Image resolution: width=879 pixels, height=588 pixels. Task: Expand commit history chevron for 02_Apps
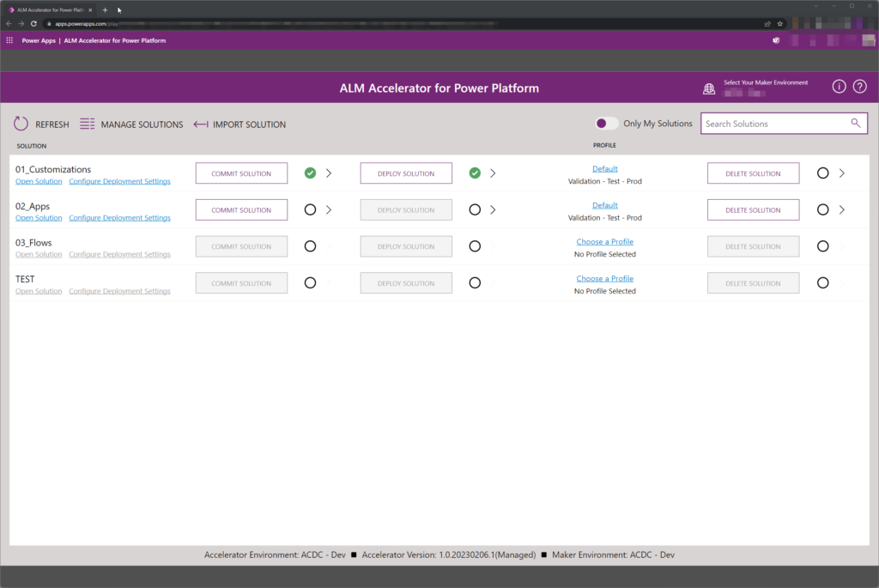click(x=329, y=209)
